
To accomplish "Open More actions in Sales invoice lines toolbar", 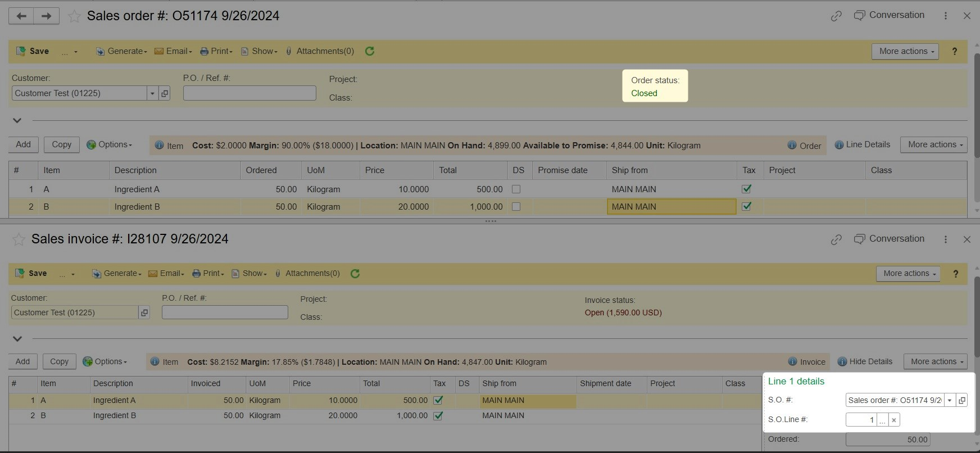I will click(x=936, y=362).
